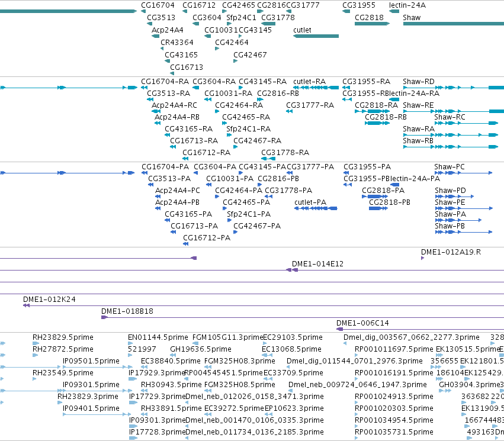Select the DME1-018B18 clone label

pyautogui.click(x=127, y=311)
